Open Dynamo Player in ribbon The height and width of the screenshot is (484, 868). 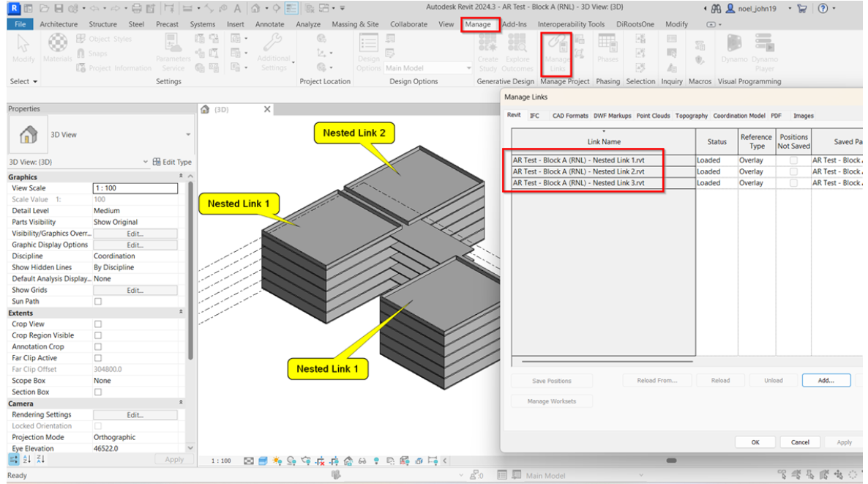[x=765, y=49]
